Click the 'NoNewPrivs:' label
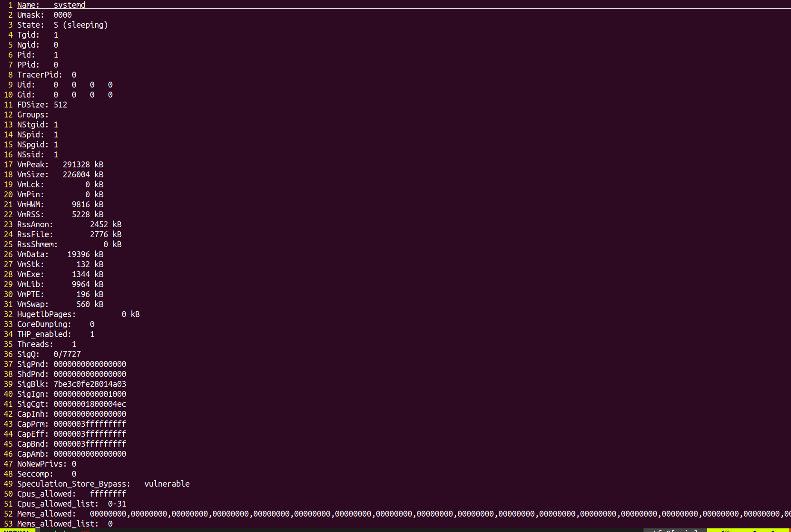The image size is (791, 532). pos(42,464)
